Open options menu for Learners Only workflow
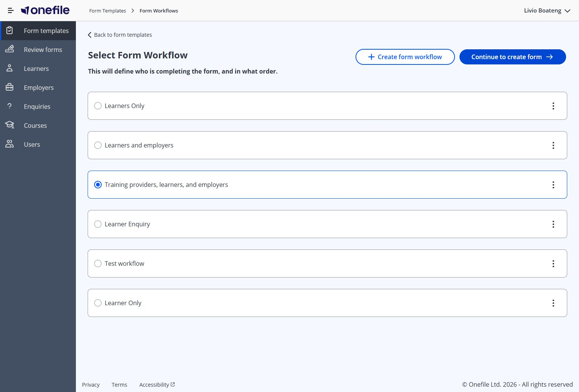The height and width of the screenshot is (392, 579). (553, 106)
